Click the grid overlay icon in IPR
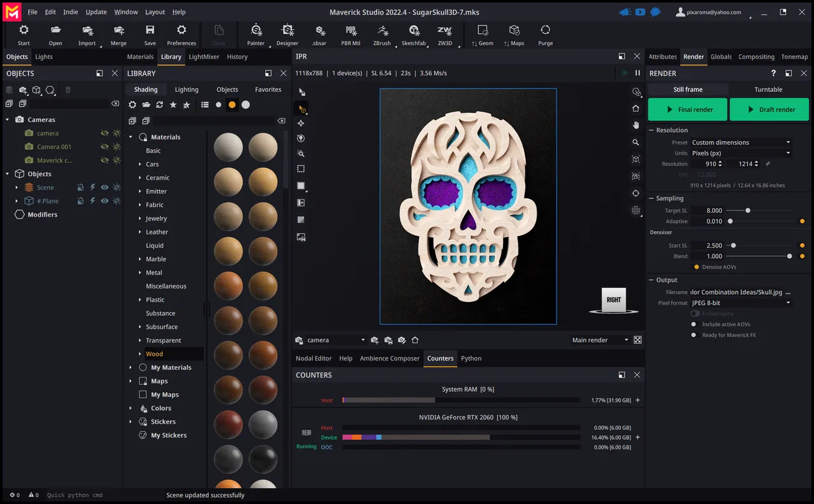The width and height of the screenshot is (814, 504). (636, 210)
